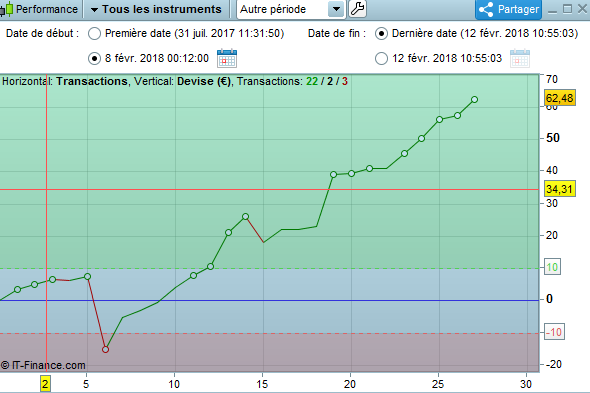Select Dernière date radio button
Viewport: 590px width, 393px height.
click(x=381, y=34)
